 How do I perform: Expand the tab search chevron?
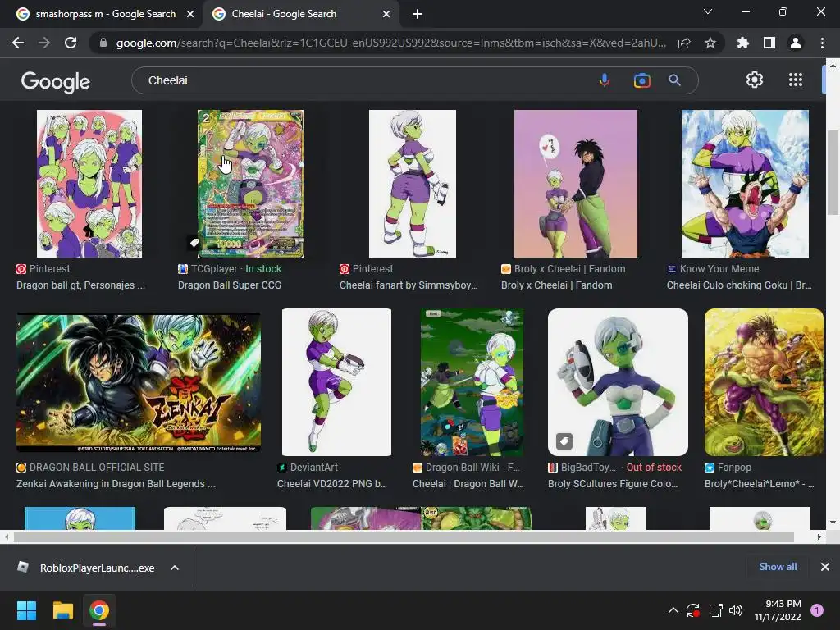[x=708, y=11]
